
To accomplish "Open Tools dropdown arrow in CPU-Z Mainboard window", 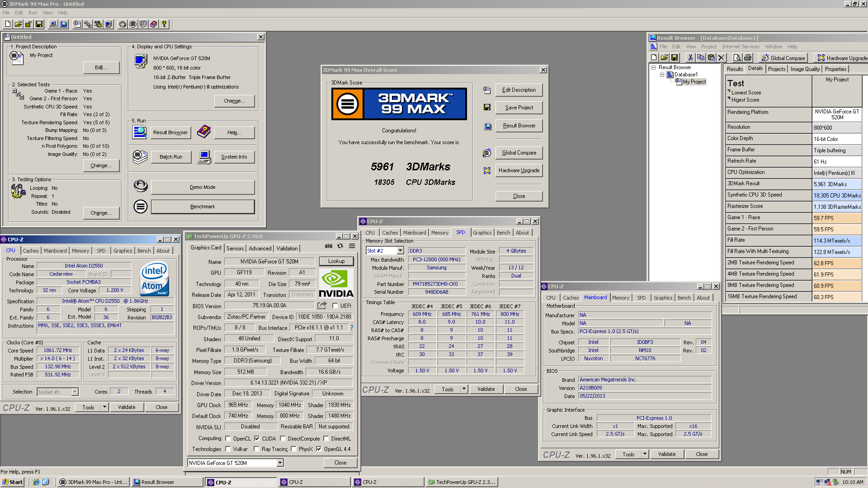I will click(645, 454).
